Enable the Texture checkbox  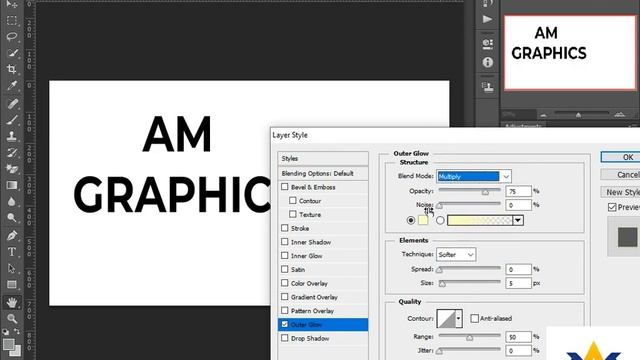pos(293,214)
